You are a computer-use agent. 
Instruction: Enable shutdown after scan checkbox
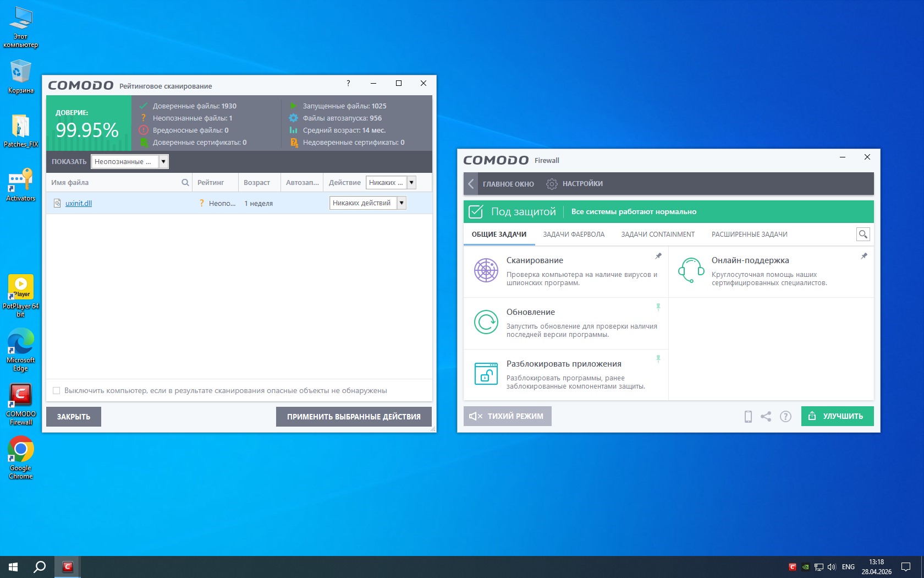point(56,391)
